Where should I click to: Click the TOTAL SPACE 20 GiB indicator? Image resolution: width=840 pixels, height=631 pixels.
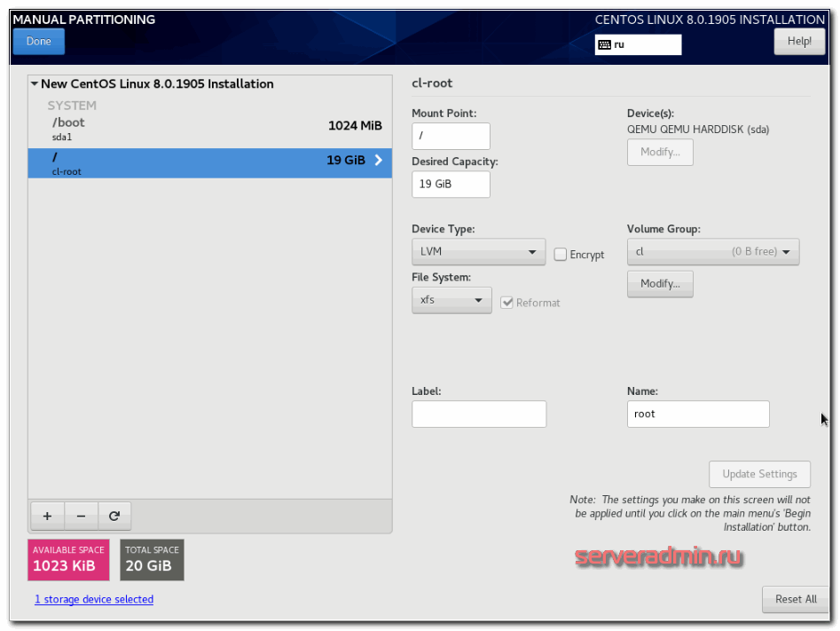click(153, 560)
